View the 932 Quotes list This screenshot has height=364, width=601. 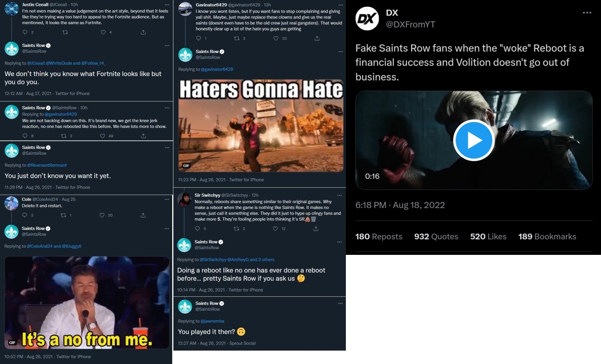click(x=436, y=236)
